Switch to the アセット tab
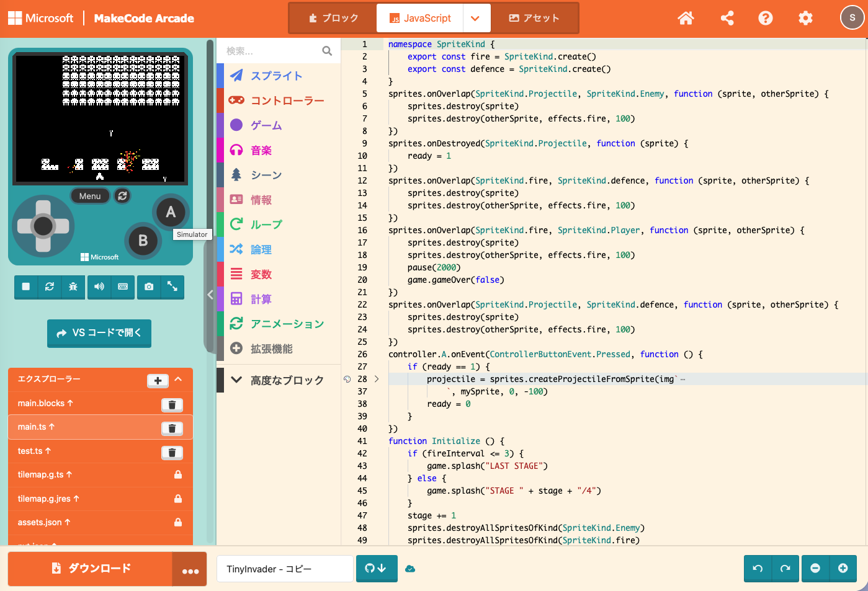This screenshot has height=591, width=868. (534, 18)
